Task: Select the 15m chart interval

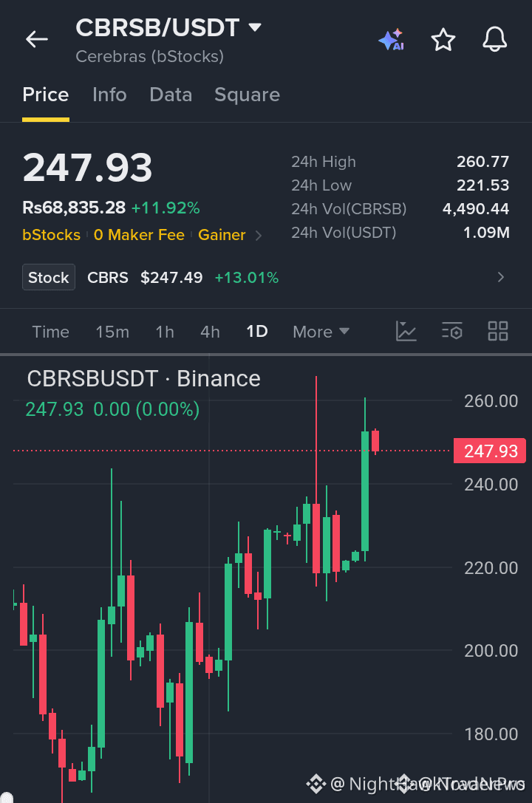Action: pos(112,332)
